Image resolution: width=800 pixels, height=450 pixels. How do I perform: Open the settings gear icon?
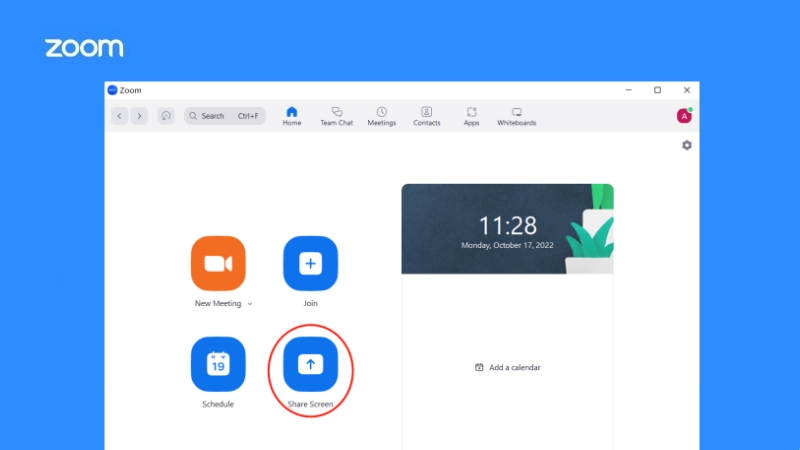click(x=687, y=146)
